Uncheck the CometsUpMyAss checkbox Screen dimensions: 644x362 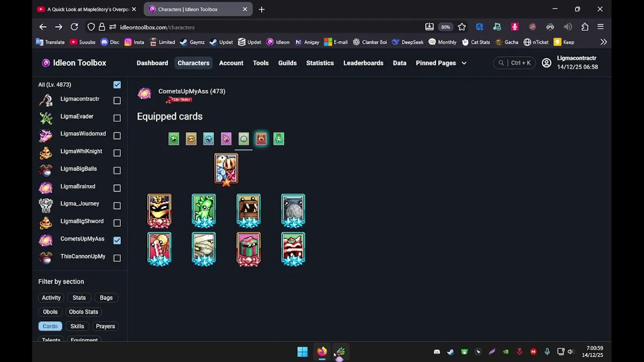pos(117,240)
